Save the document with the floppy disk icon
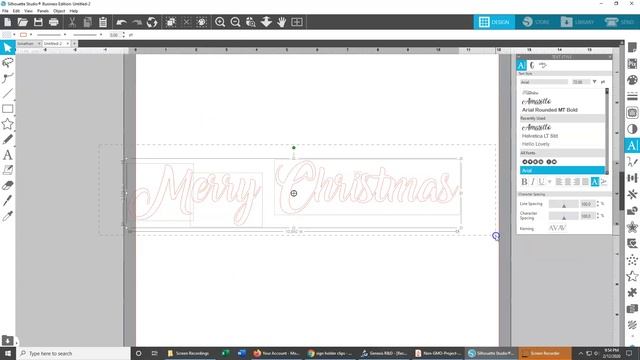 pyautogui.click(x=38, y=22)
